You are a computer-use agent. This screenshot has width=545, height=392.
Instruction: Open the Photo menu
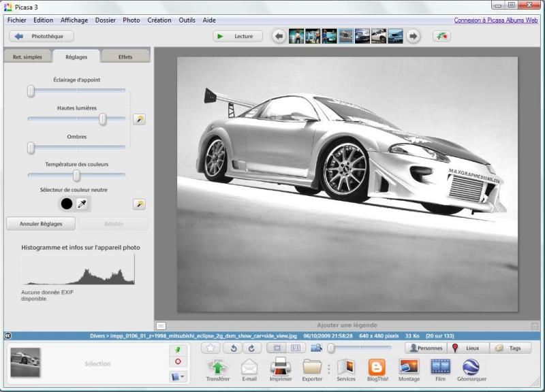(x=131, y=20)
